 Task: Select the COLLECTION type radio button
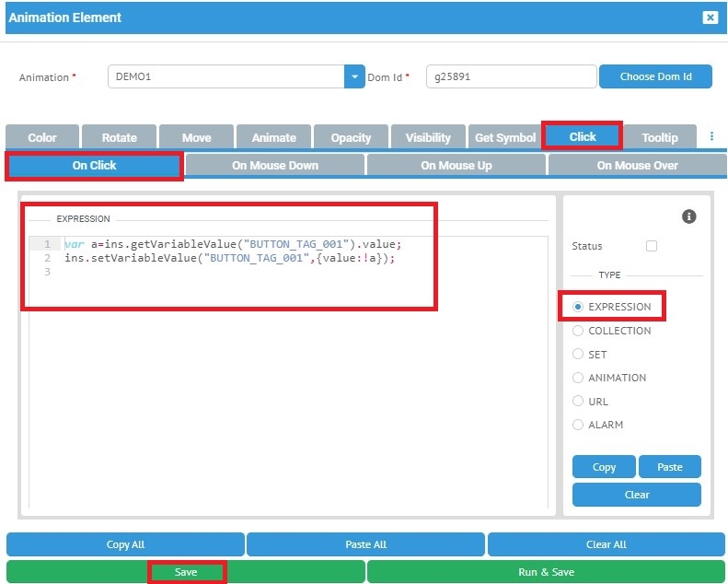(x=578, y=331)
